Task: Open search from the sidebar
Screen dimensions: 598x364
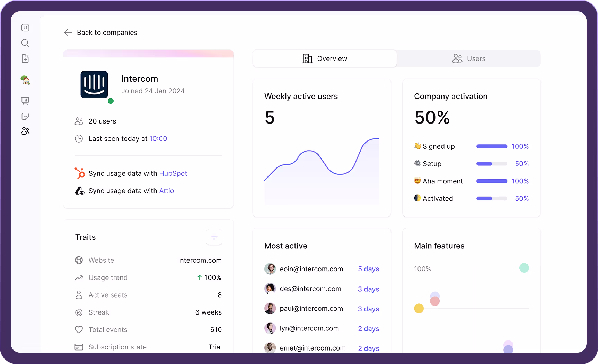Action: [25, 43]
